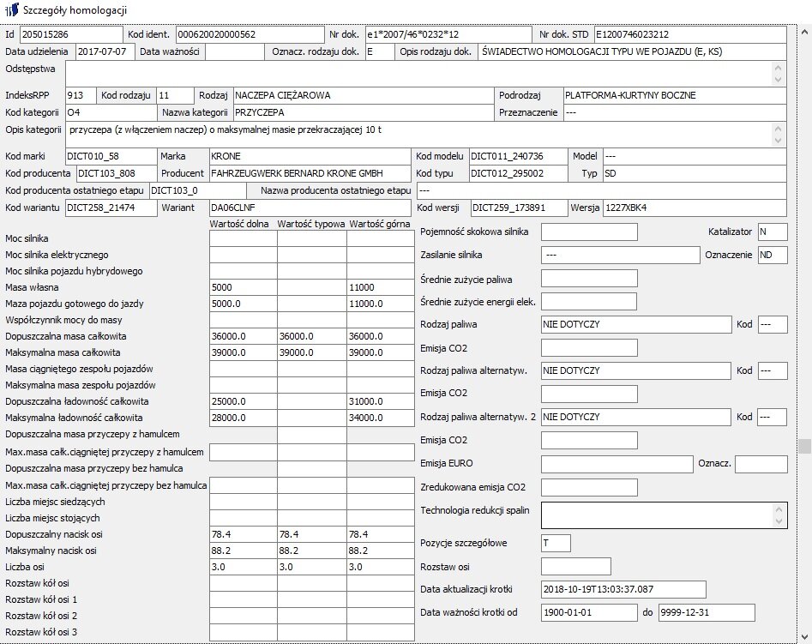Focus the Oznaczenie field showing ND
Screen dimensions: 812x644
(773, 255)
